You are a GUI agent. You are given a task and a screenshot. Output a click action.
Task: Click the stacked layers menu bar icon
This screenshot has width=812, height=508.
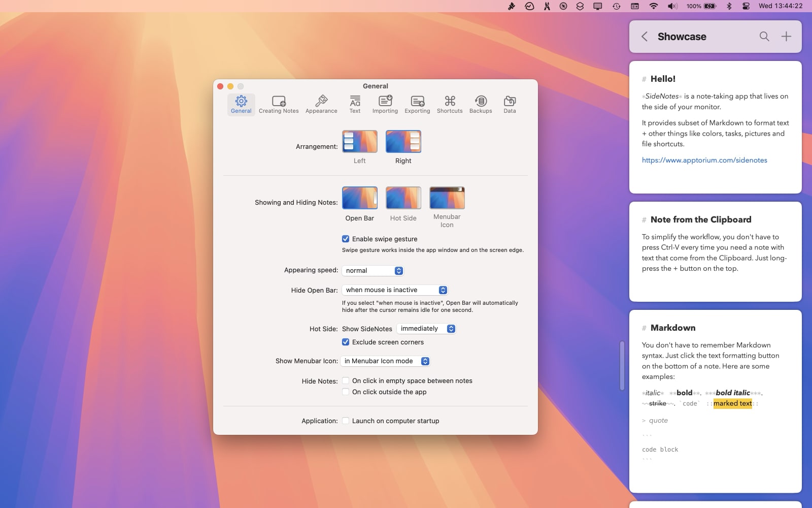tap(580, 6)
